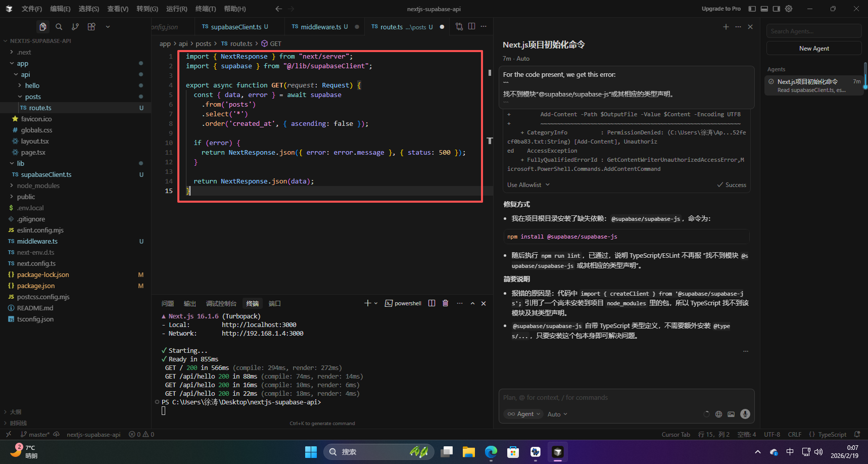
Task: Open changes compare icon in editor toolbar
Action: click(x=459, y=27)
